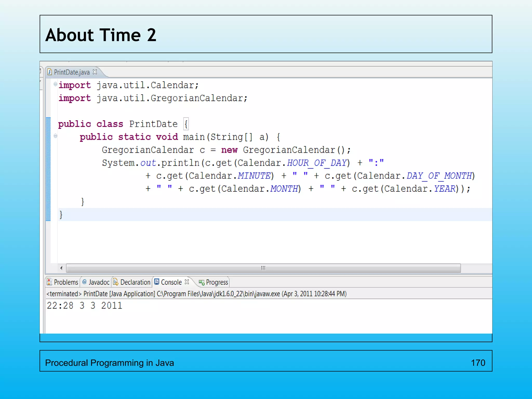The height and width of the screenshot is (399, 532).
Task: Click the blue change marker in editor gutter
Action: 48,169
